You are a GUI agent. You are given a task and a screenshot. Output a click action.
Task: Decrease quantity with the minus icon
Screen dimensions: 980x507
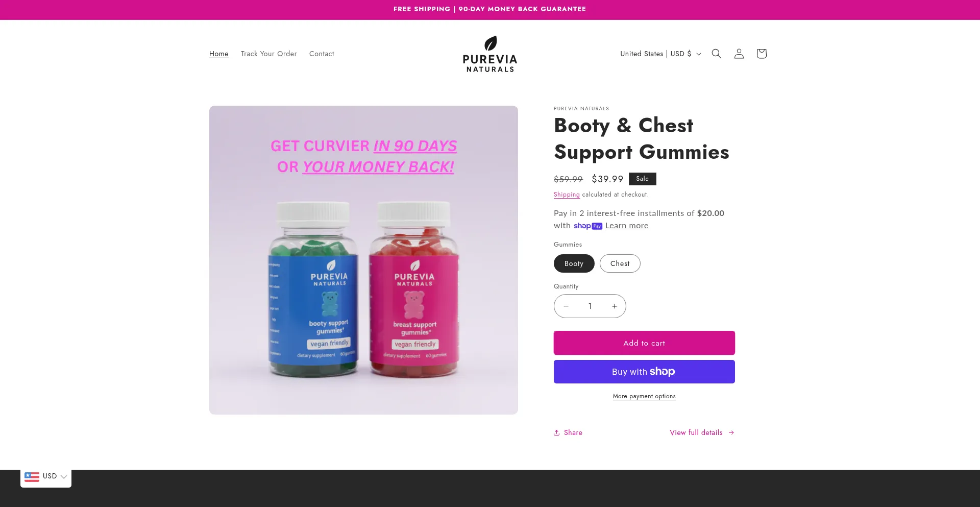coord(566,306)
